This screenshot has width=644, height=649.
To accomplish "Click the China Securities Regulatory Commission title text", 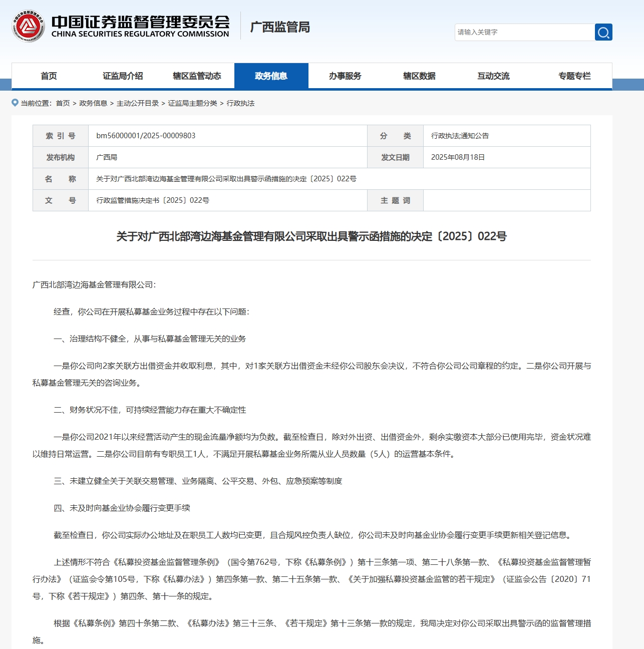I will [x=140, y=27].
